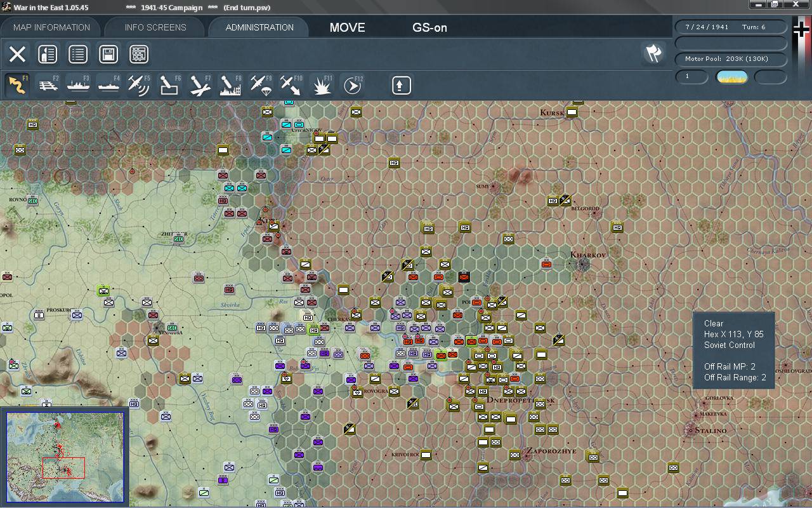Click "Off Rail Range: 2" in the tooltip
This screenshot has width=812, height=508.
pyautogui.click(x=735, y=378)
